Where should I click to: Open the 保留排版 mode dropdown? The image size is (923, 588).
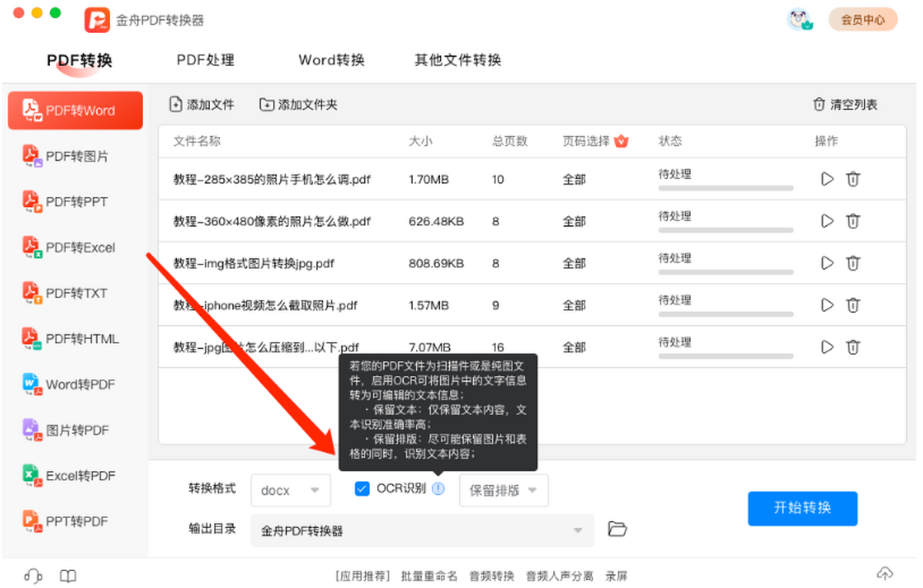coord(504,490)
